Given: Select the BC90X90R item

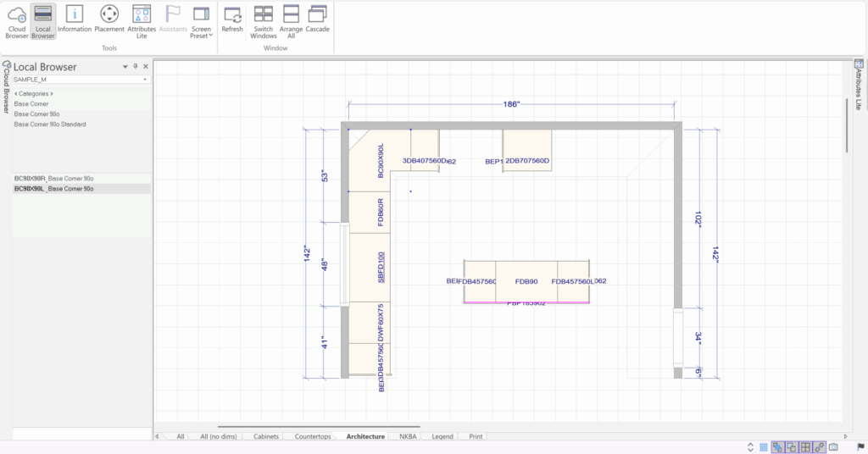Looking at the screenshot, I should [81, 179].
